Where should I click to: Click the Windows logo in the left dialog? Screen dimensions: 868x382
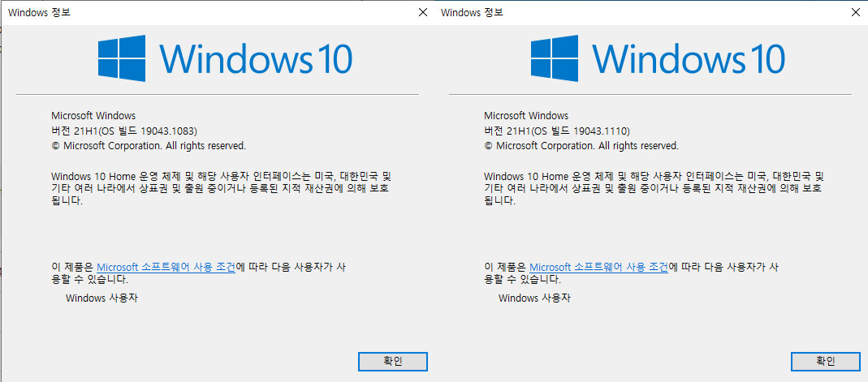click(122, 58)
